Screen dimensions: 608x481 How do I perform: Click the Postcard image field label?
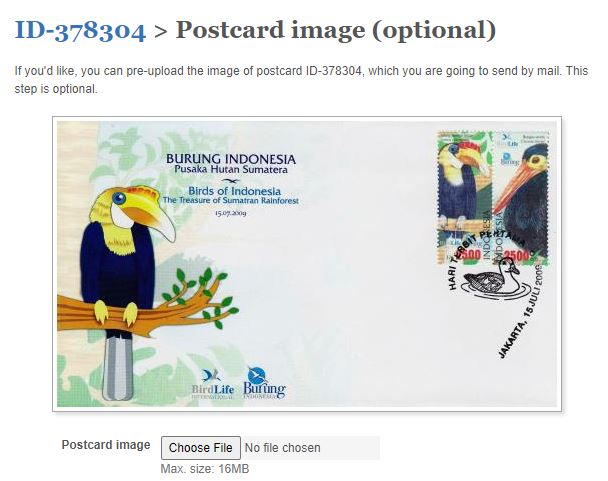[x=106, y=445]
